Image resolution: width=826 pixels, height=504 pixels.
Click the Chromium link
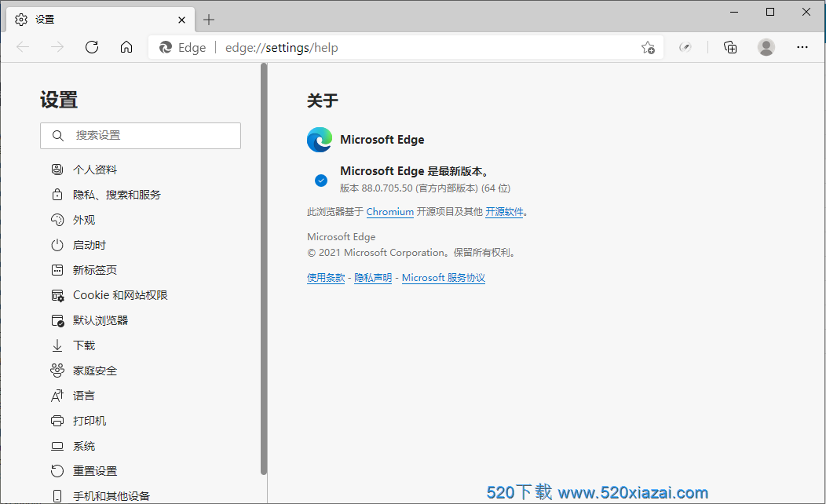(389, 212)
